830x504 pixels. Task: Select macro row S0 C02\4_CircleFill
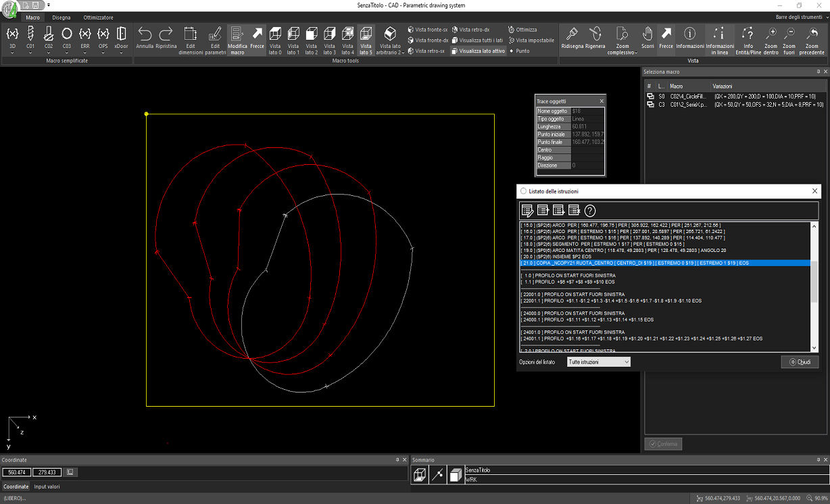point(735,97)
